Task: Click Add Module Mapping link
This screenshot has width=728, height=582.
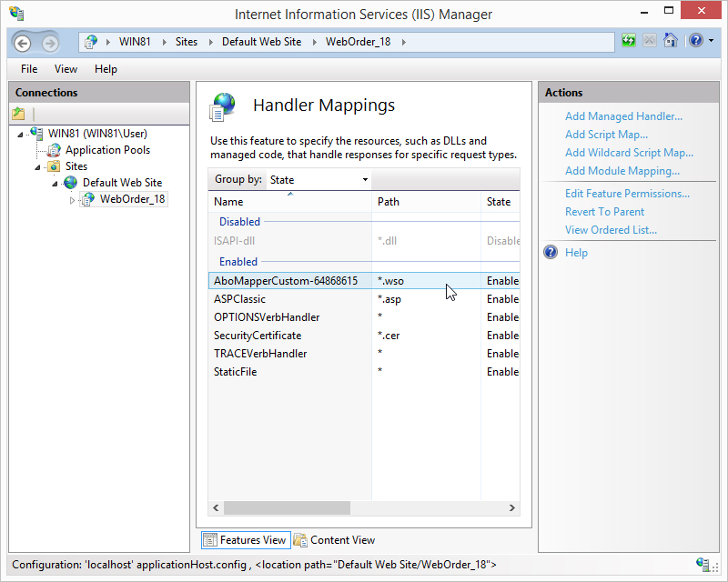Action: point(622,171)
